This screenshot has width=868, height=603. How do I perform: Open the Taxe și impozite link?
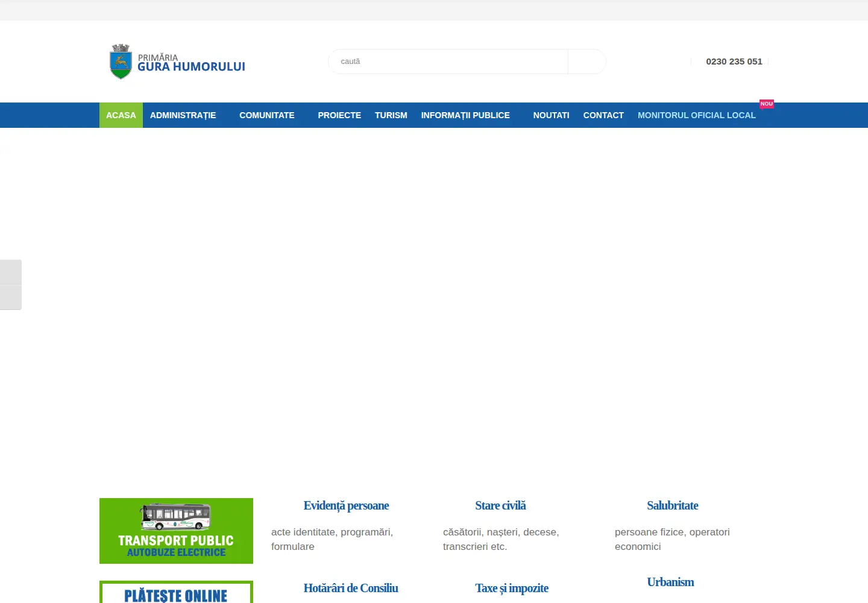click(x=512, y=588)
